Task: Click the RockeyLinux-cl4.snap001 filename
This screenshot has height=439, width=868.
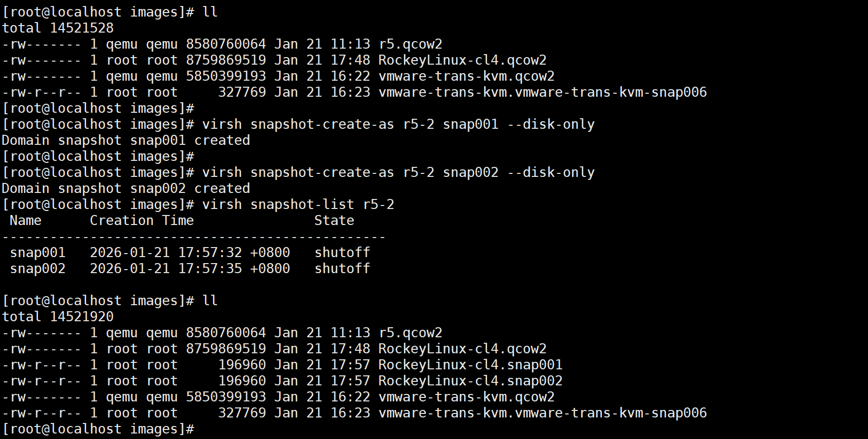Action: tap(470, 365)
